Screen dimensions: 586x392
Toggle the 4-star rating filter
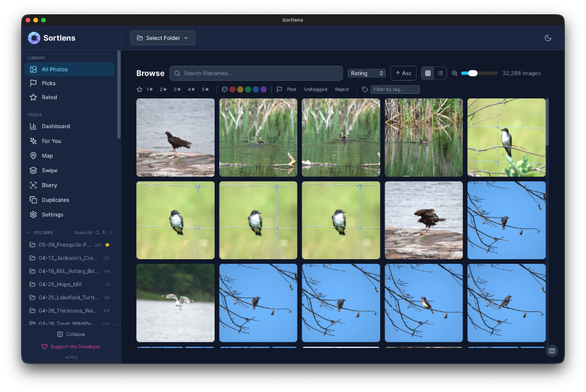191,89
